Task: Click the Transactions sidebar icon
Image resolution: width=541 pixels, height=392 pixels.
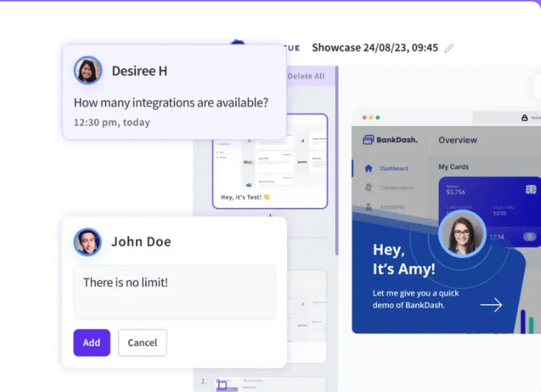Action: click(x=369, y=187)
